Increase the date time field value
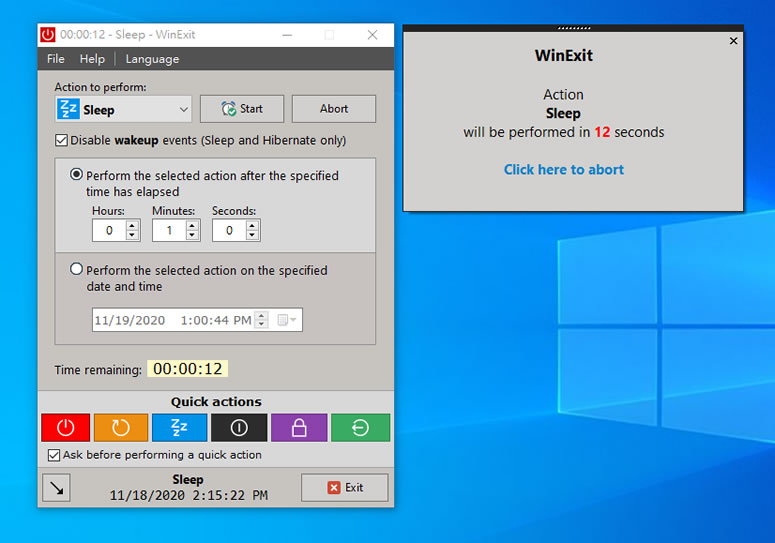775x543 pixels. (x=261, y=315)
